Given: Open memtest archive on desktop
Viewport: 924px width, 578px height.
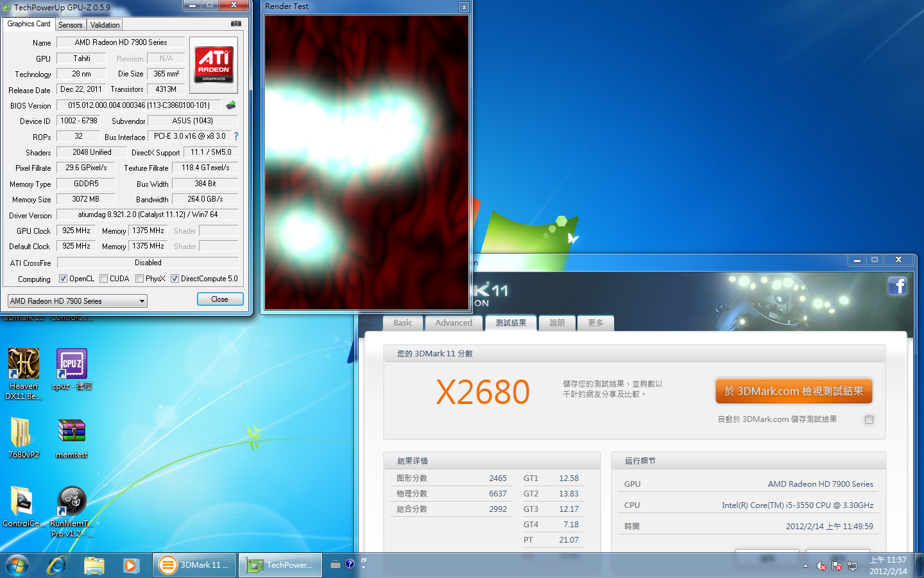Looking at the screenshot, I should click(72, 438).
